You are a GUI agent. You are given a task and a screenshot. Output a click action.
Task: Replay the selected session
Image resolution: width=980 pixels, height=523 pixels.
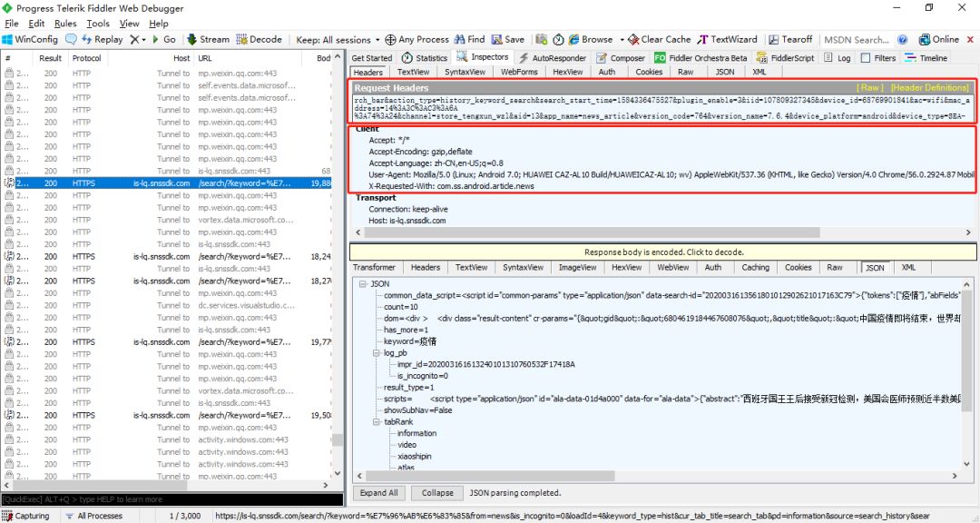click(102, 39)
